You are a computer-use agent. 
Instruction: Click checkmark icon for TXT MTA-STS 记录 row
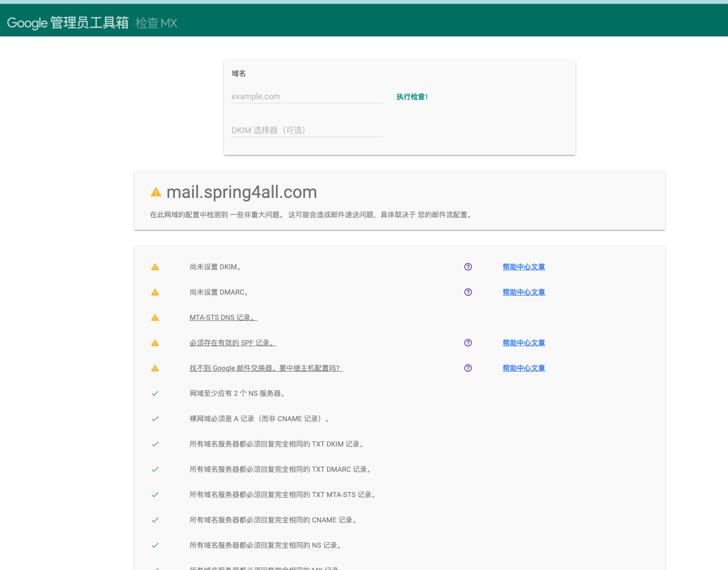pyautogui.click(x=155, y=495)
